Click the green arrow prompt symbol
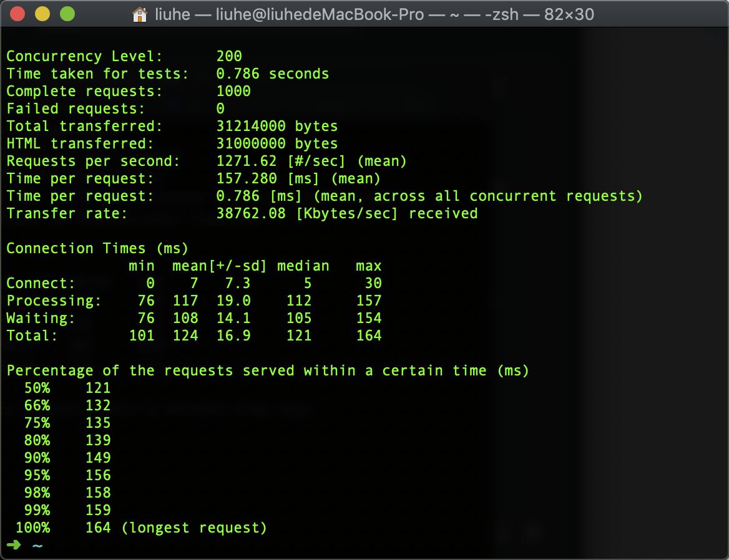 pyautogui.click(x=13, y=546)
